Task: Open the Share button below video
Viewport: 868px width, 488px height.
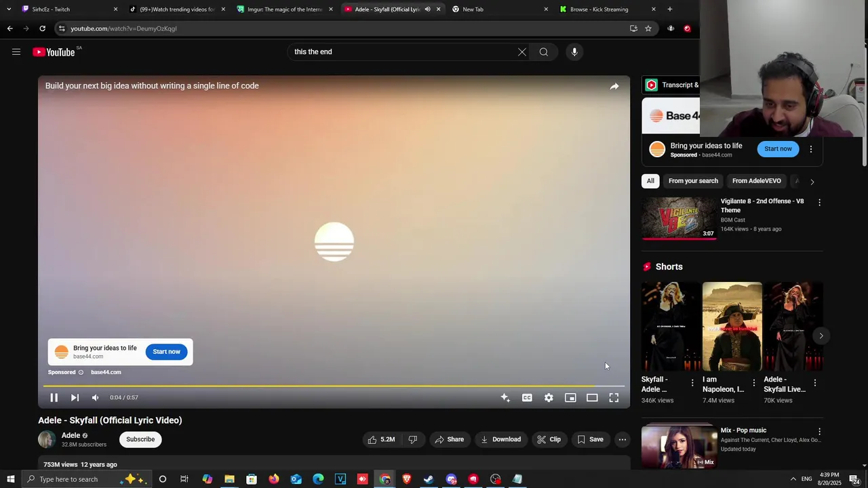Action: tap(449, 439)
